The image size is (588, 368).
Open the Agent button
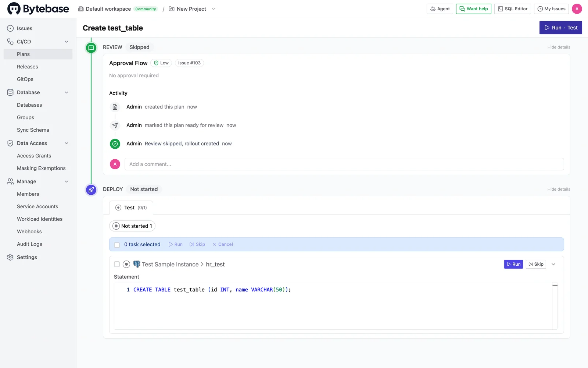440,9
